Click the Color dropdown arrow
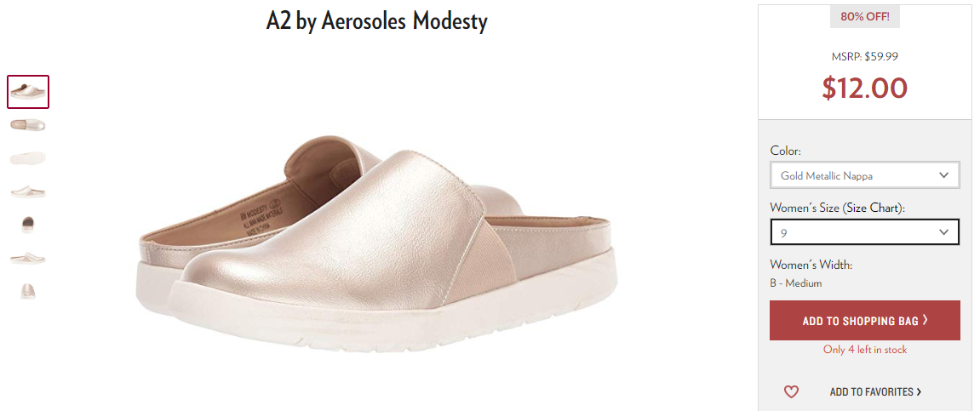 943,175
